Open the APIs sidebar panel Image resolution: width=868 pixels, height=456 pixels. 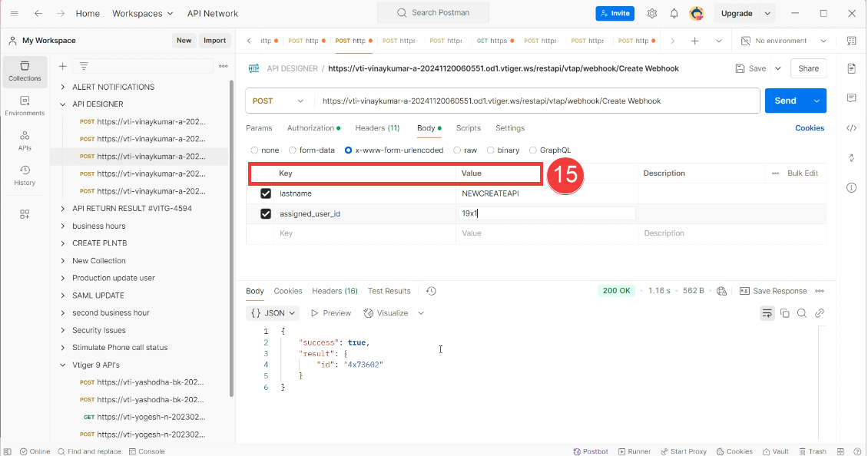(25, 140)
